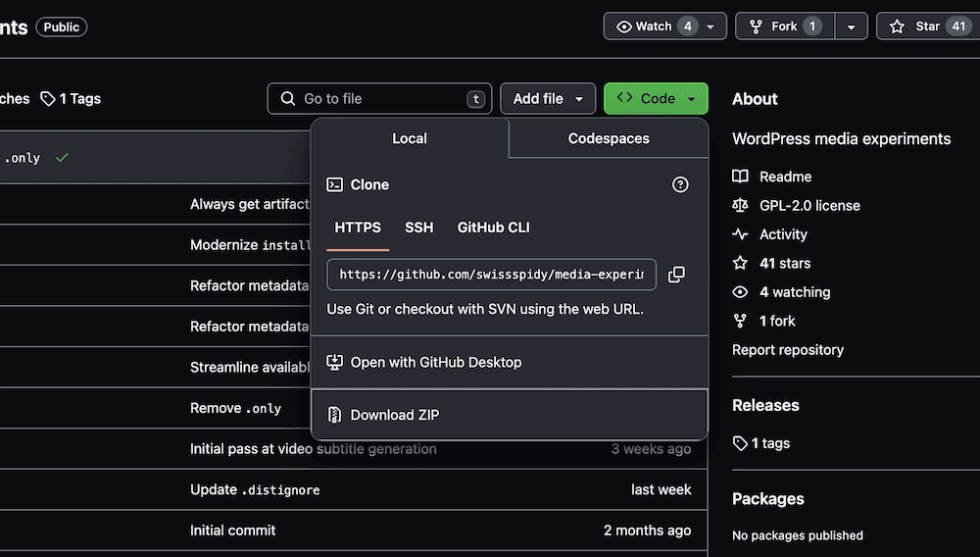980x557 pixels.
Task: Click the code brackets icon on Code button
Action: 624,97
